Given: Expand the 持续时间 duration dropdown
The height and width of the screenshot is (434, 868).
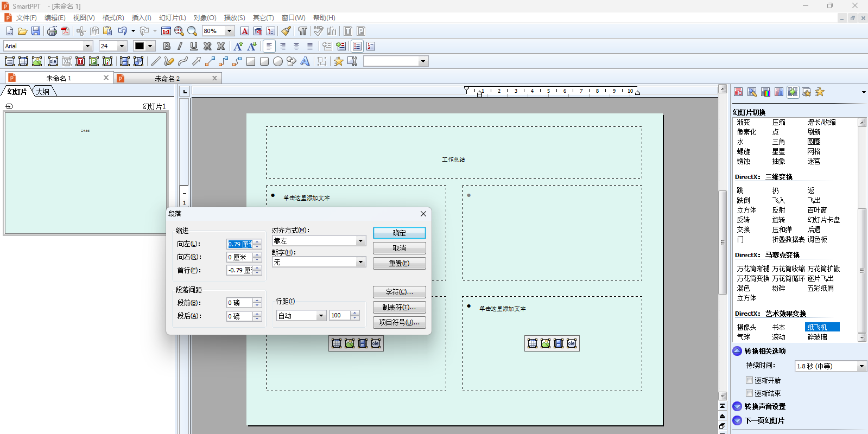Looking at the screenshot, I should (x=861, y=366).
